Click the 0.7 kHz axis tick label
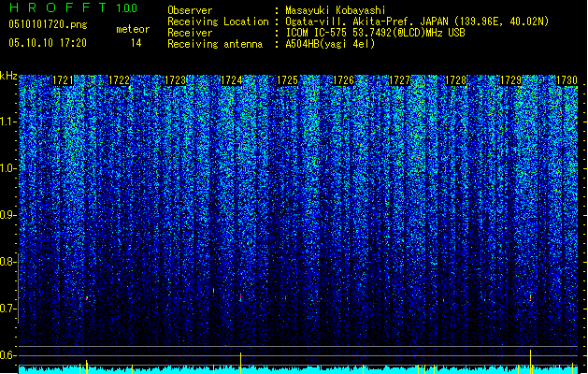The image size is (588, 374). 7,309
